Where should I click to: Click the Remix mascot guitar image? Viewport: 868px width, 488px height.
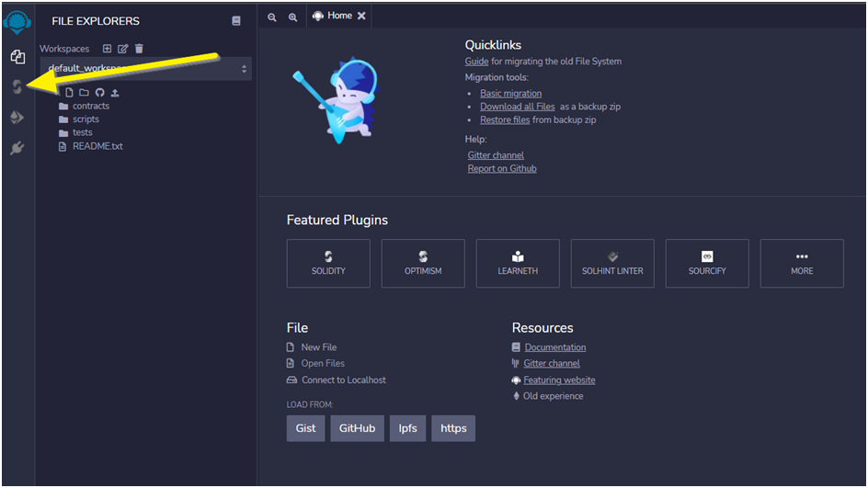click(336, 101)
